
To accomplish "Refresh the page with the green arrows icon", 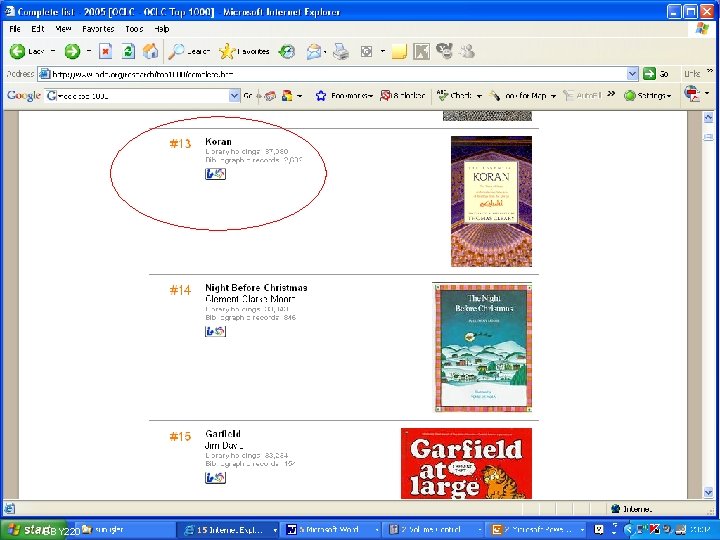I will point(128,51).
